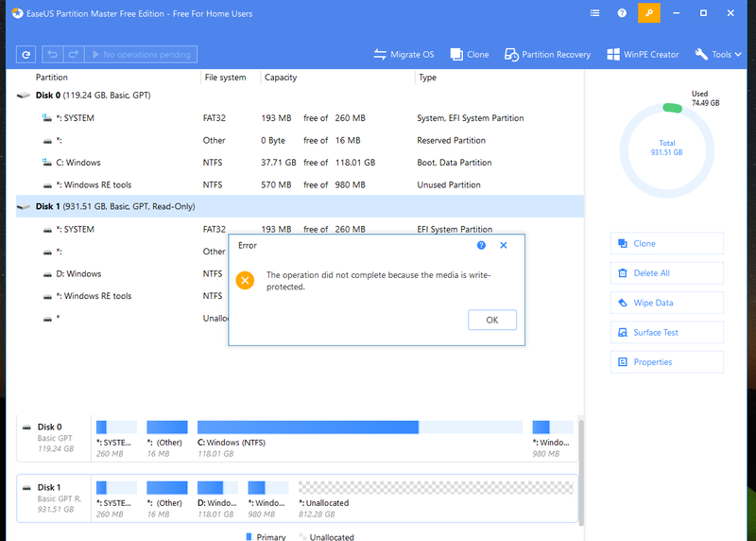Open WinPE Creator
756x541 pixels.
tap(643, 55)
